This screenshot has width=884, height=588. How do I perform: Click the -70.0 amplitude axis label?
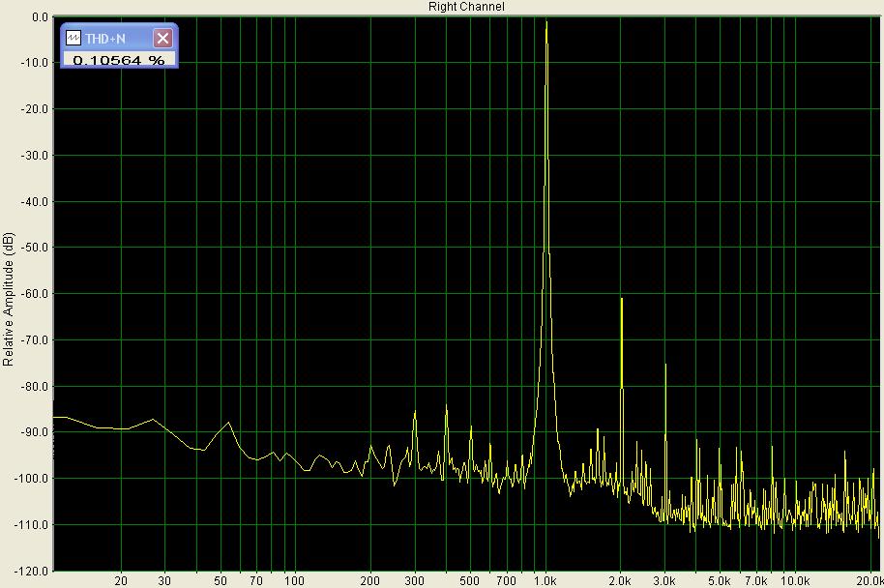pyautogui.click(x=35, y=340)
